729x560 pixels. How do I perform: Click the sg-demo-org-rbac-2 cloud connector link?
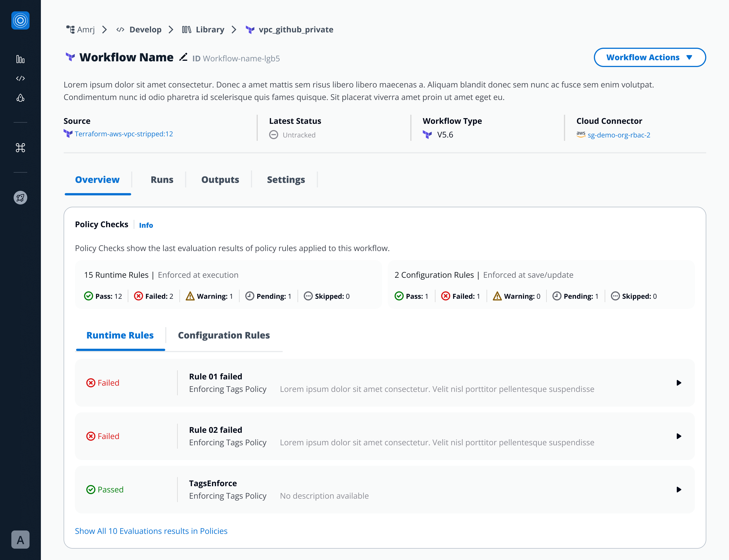tap(619, 135)
